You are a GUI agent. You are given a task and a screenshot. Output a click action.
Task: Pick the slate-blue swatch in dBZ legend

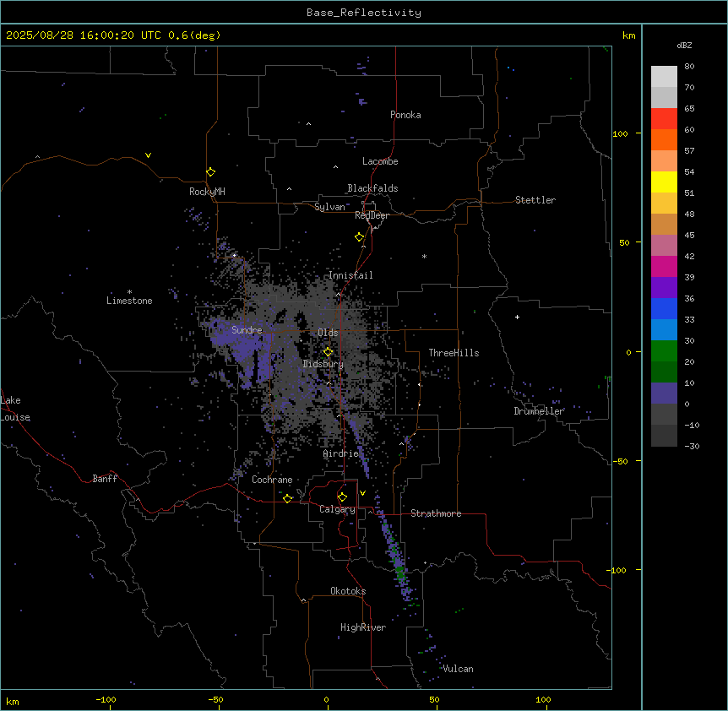click(664, 393)
